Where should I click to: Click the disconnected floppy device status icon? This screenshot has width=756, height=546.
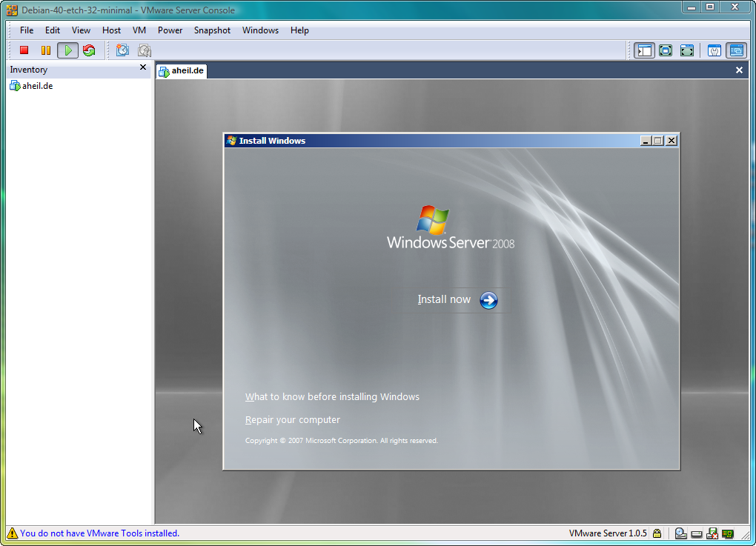point(712,533)
